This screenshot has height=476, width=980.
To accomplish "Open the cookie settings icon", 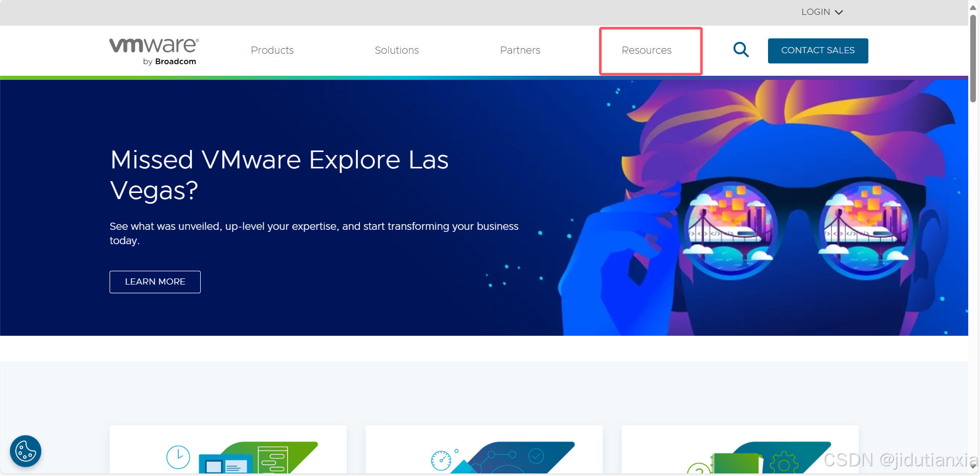I will coord(26,451).
